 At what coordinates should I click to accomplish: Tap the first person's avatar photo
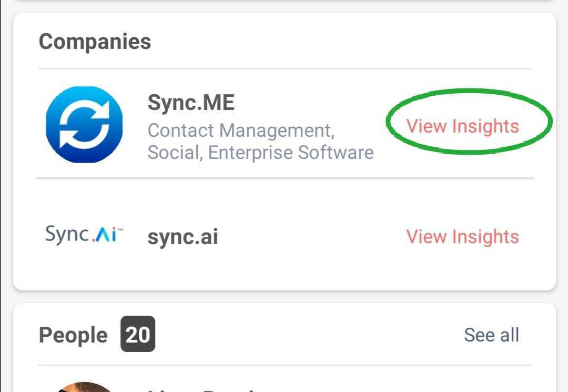(84, 387)
